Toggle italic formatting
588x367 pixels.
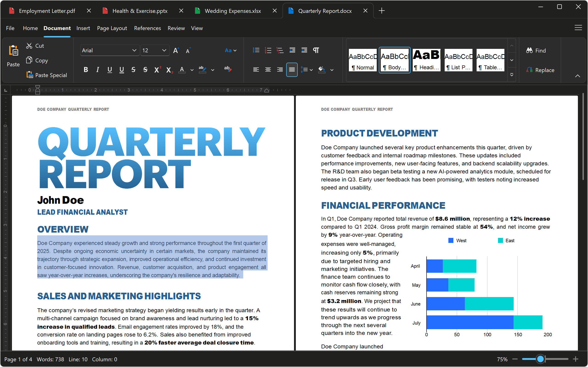97,70
